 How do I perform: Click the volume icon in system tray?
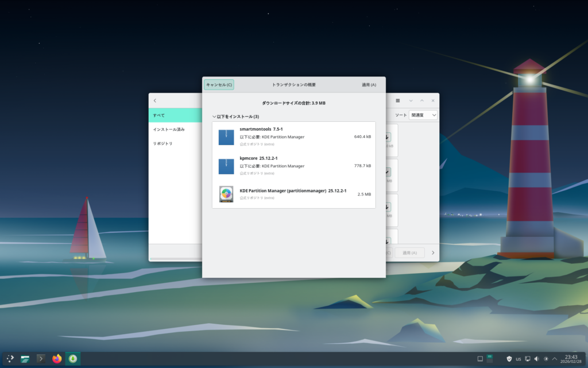pyautogui.click(x=536, y=359)
